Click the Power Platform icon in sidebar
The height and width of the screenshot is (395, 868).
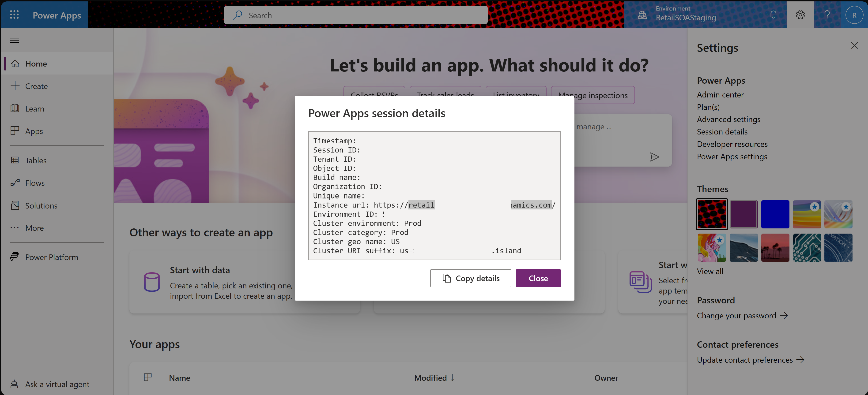(x=15, y=256)
